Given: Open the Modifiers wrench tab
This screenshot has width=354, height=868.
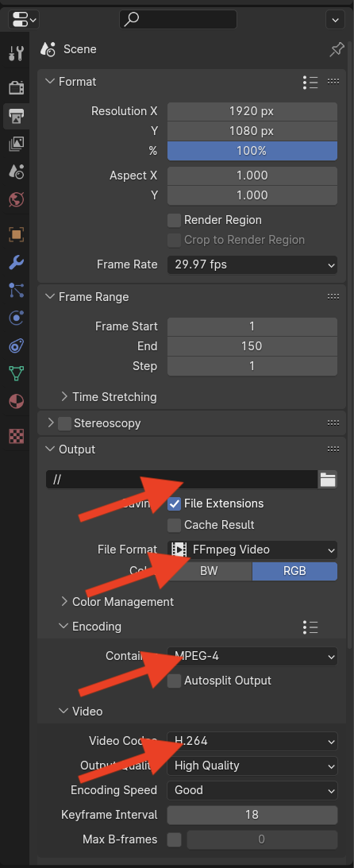Looking at the screenshot, I should pyautogui.click(x=16, y=262).
